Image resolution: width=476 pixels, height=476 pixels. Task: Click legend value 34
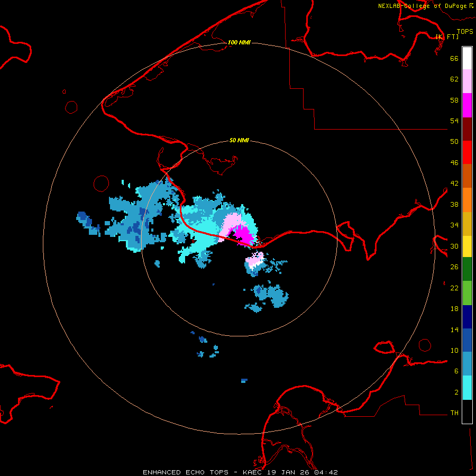point(454,225)
